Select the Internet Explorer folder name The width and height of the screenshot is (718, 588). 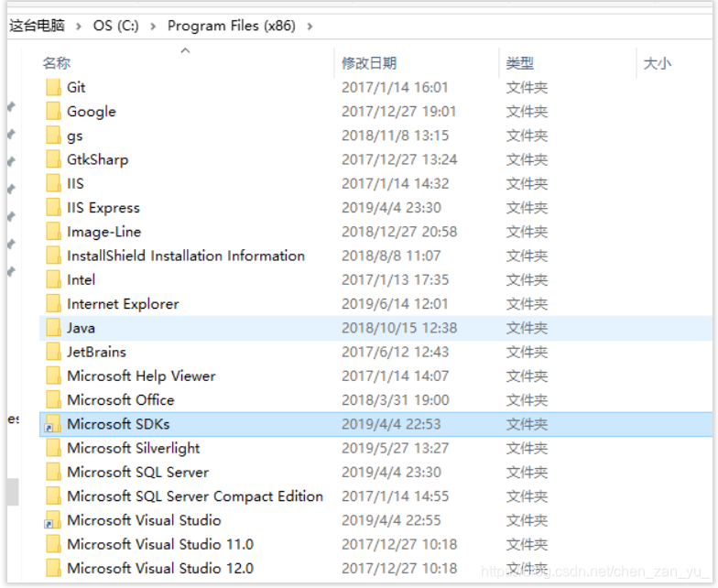[123, 304]
